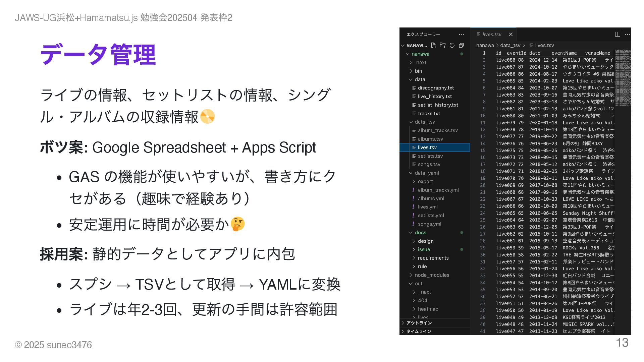Collapse the nanawa root folder
644x362 pixels.
point(408,54)
